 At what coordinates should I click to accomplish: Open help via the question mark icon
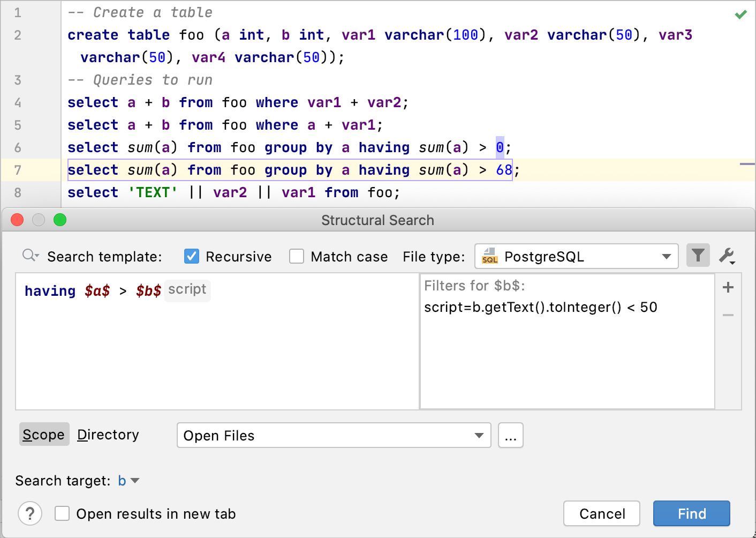tap(30, 513)
